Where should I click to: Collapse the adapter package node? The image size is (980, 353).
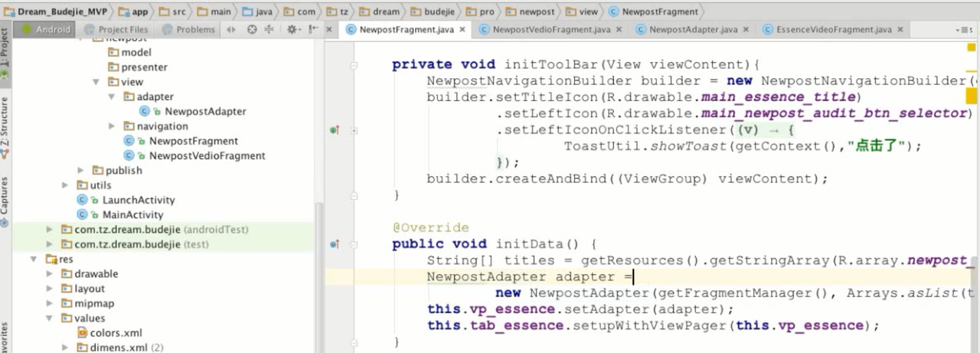click(112, 96)
